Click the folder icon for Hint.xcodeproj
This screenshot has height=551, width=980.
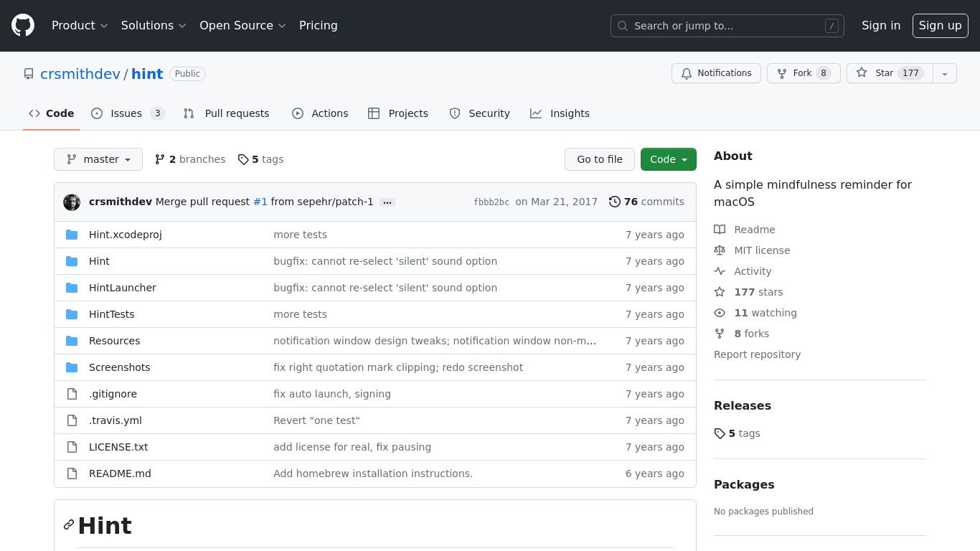coord(72,235)
